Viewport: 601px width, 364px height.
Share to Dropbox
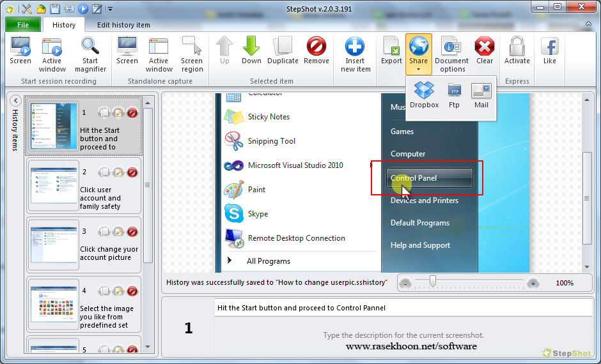[x=424, y=95]
